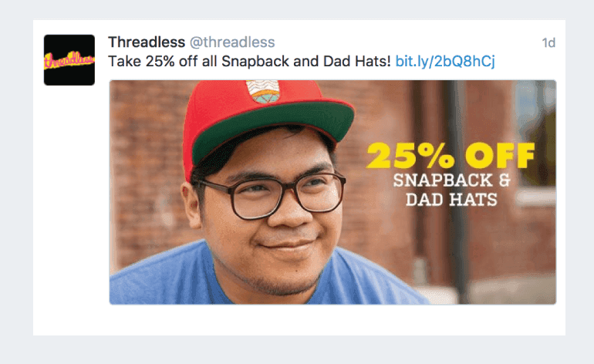
Task: Click the 25% in the tweet text
Action: coord(159,61)
